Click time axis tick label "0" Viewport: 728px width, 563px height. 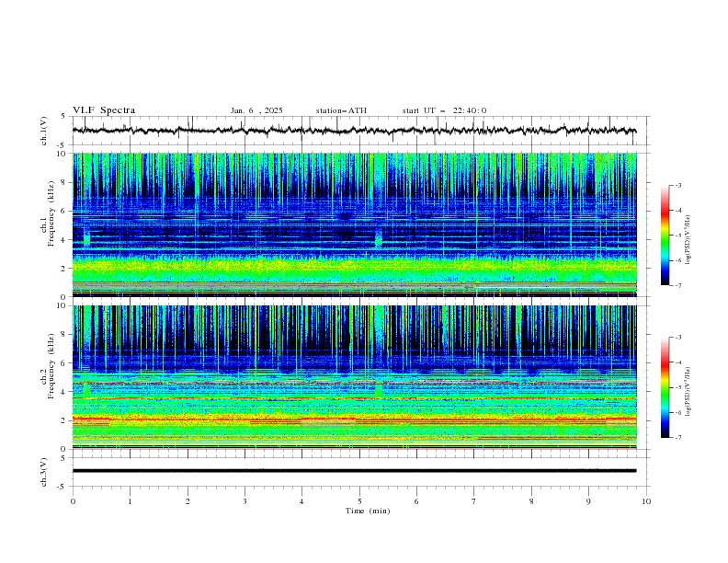pyautogui.click(x=73, y=501)
